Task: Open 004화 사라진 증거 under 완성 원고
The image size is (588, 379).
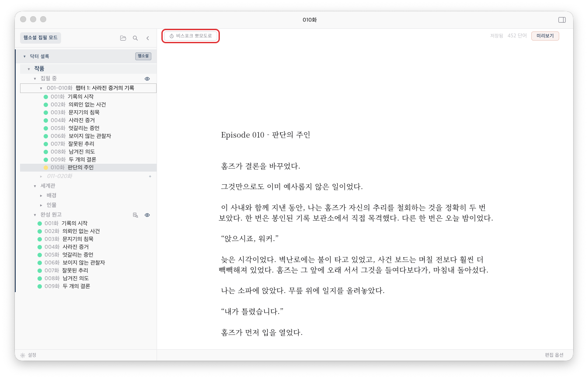Action: coord(88,247)
